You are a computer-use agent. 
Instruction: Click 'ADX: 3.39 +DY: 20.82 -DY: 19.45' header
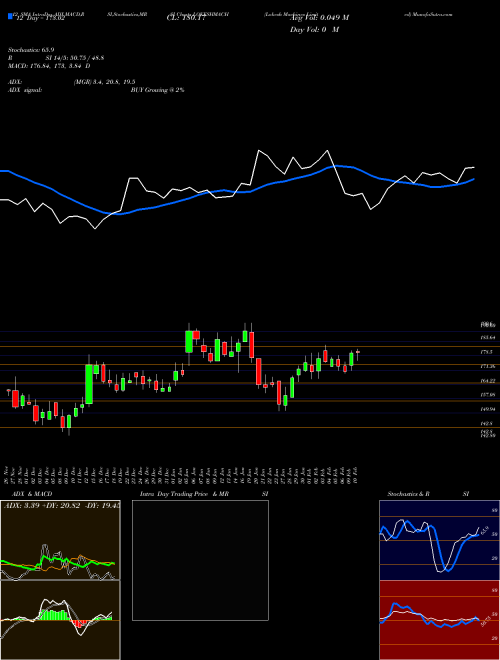[x=62, y=506]
